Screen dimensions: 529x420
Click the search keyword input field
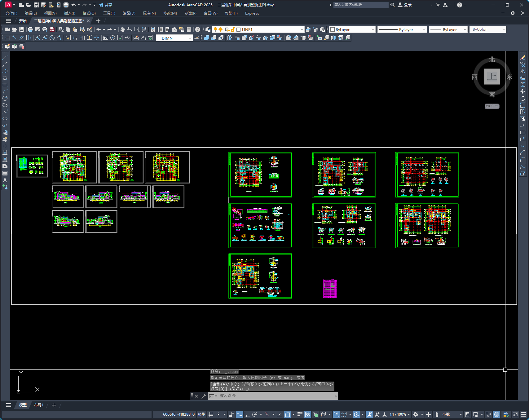pyautogui.click(x=361, y=5)
